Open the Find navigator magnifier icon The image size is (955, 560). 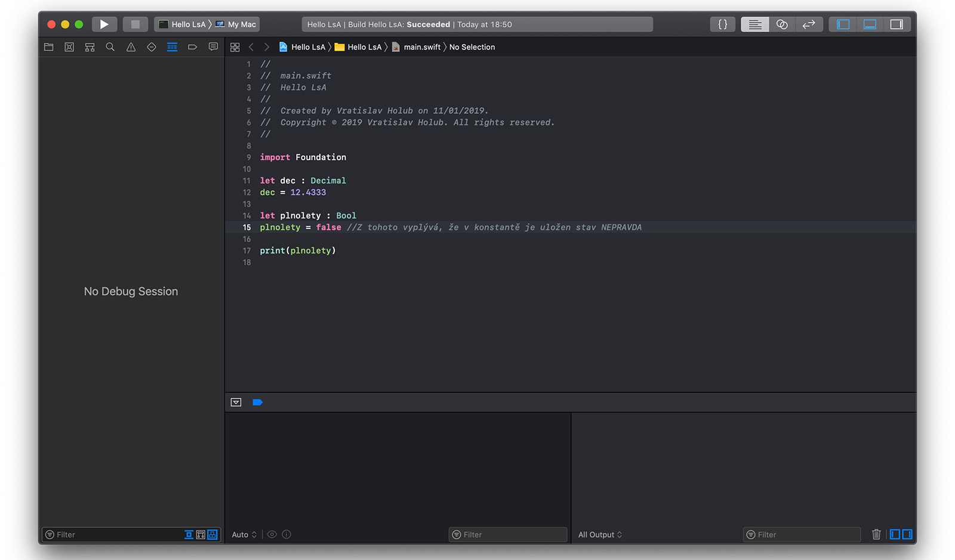110,47
